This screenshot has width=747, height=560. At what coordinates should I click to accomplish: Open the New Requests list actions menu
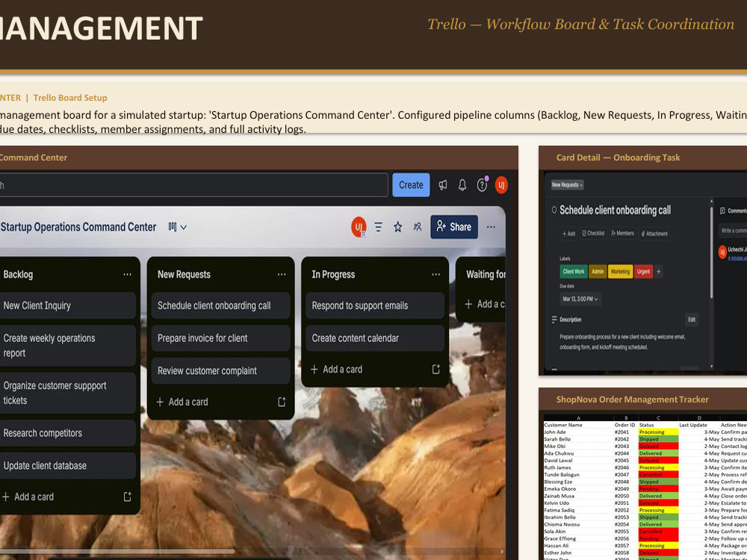(x=282, y=274)
